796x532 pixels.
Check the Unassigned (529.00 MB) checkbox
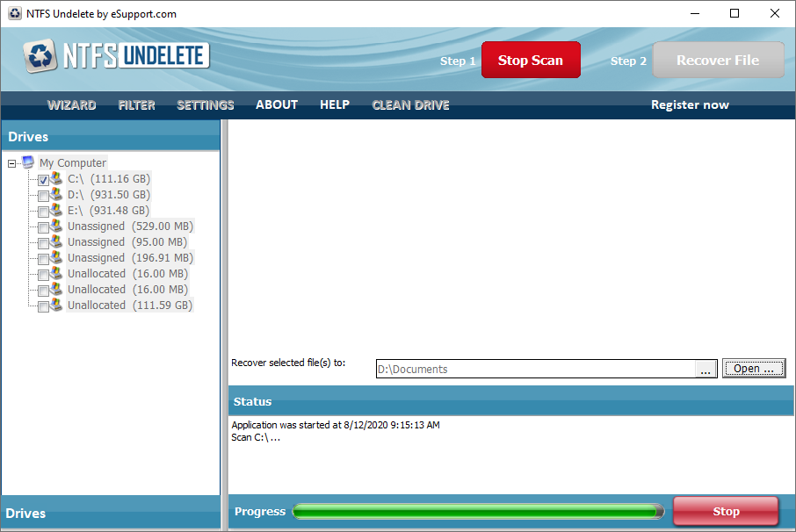tap(44, 227)
